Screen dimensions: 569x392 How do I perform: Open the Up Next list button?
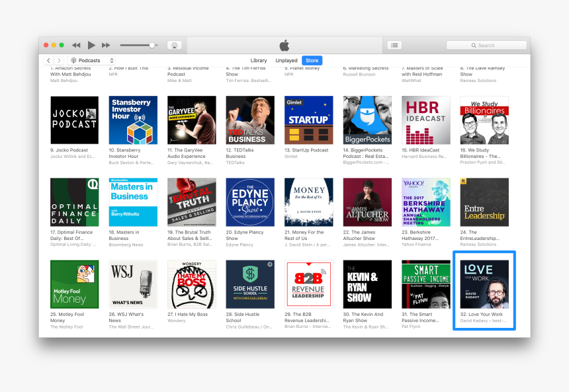(x=394, y=46)
